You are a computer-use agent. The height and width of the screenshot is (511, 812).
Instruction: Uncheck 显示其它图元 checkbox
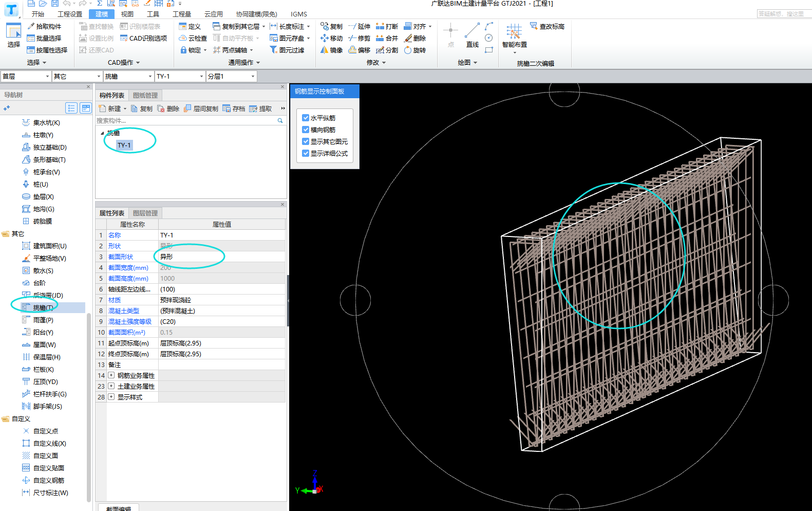tap(306, 141)
